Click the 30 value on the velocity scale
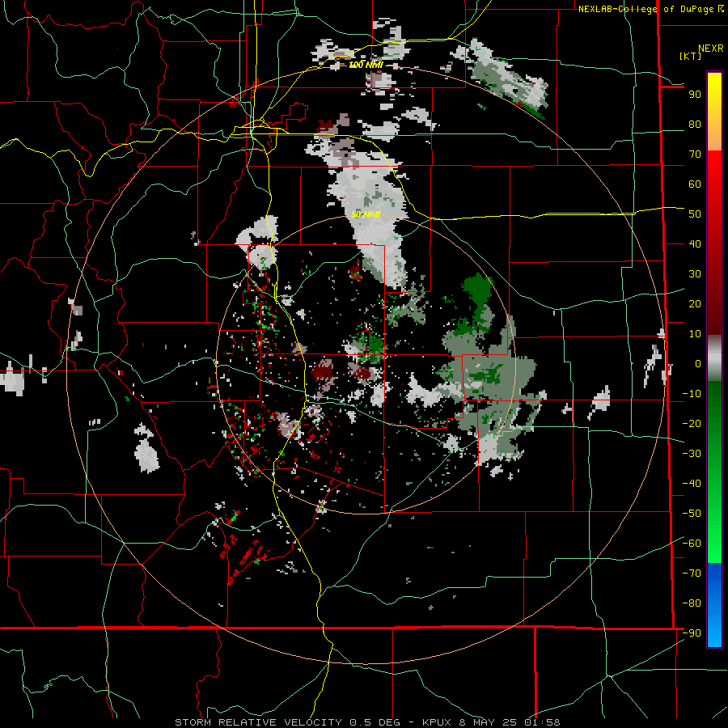Image resolution: width=728 pixels, height=728 pixels. coord(695,274)
